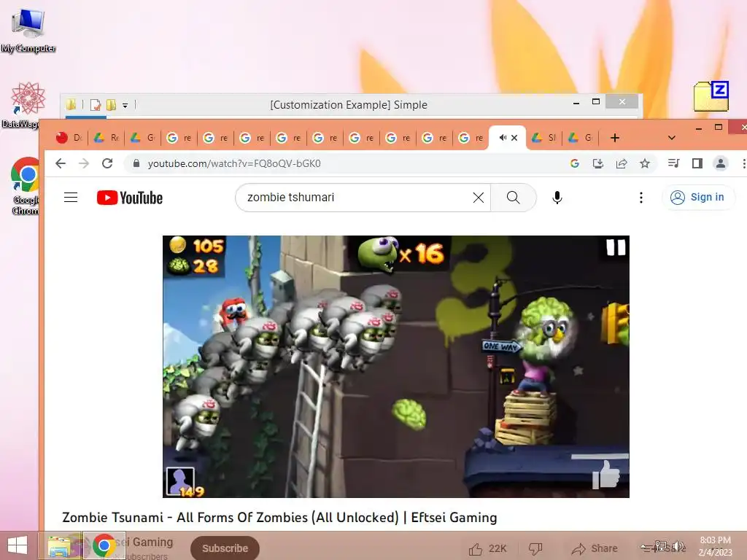Toggle Chrome side panel
This screenshot has width=747, height=560.
pyautogui.click(x=697, y=164)
